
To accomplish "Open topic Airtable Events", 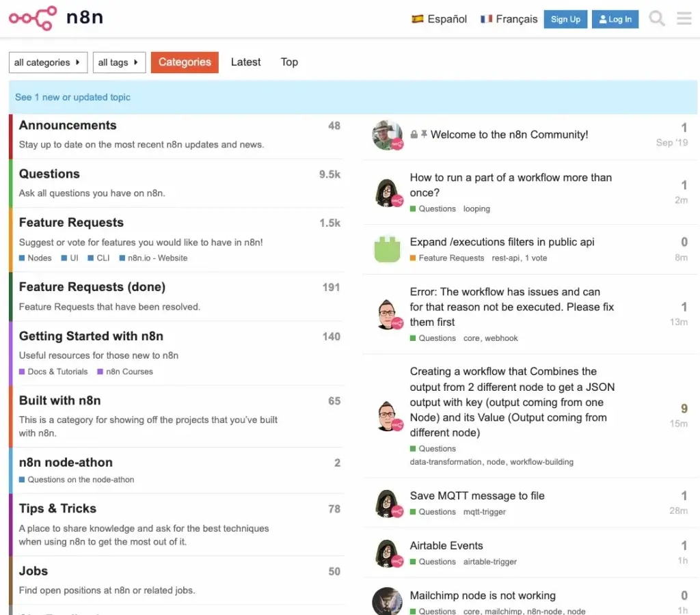I will tap(446, 546).
